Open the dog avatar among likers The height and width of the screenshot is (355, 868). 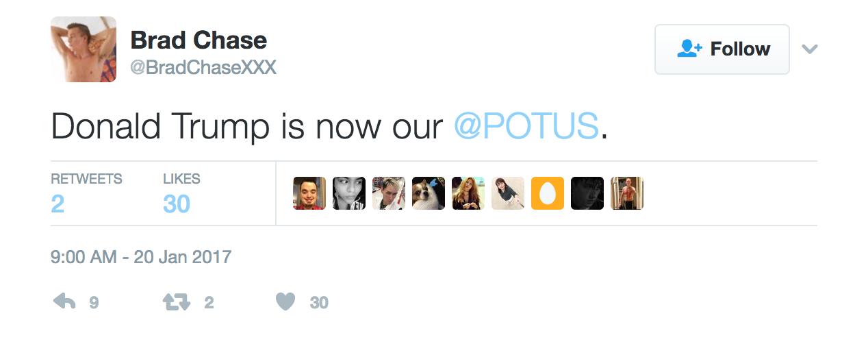(429, 193)
